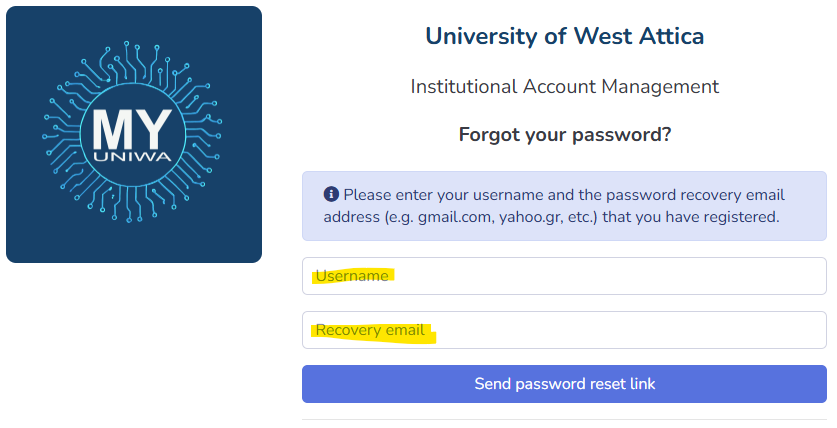Viewport: 837px width, 428px height.
Task: Click the "Forgot your password?" heading
Action: [564, 134]
